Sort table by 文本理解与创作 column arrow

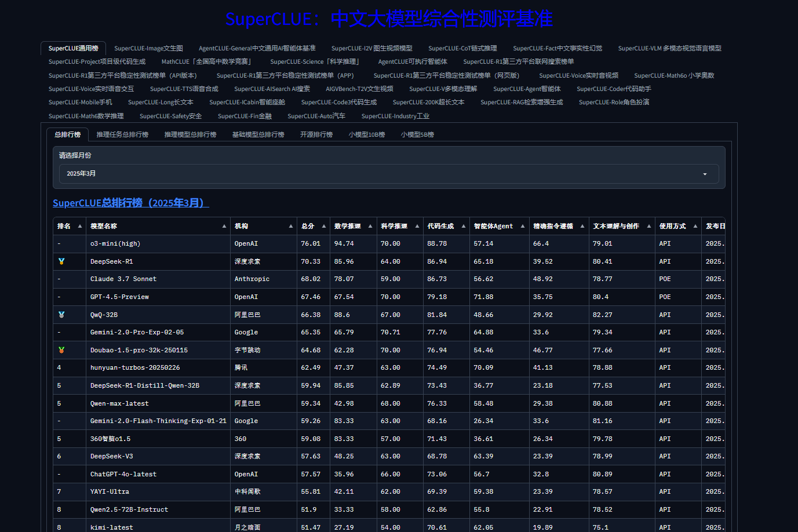[649, 226]
